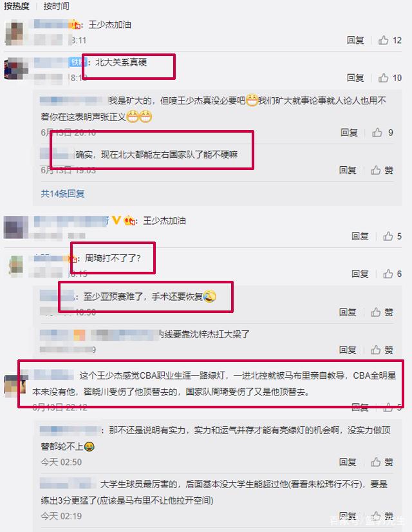
Task: Expand 共14条回复 replies list
Action: click(x=62, y=194)
